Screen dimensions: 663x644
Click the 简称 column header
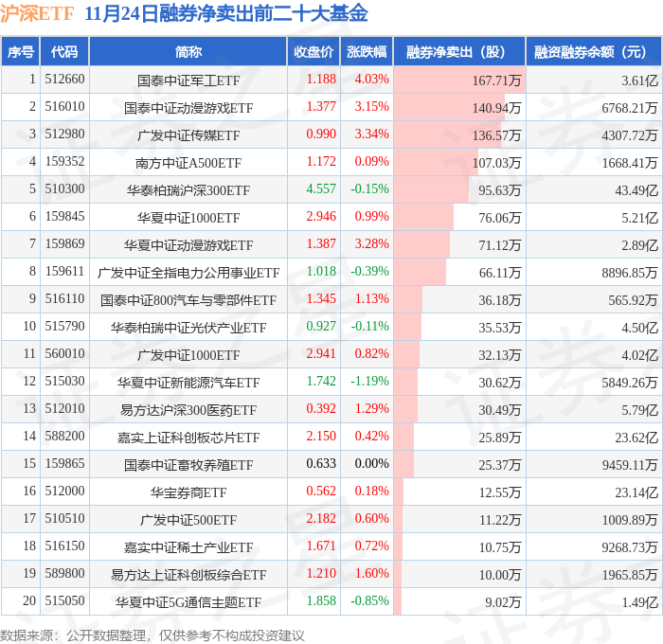pyautogui.click(x=188, y=52)
